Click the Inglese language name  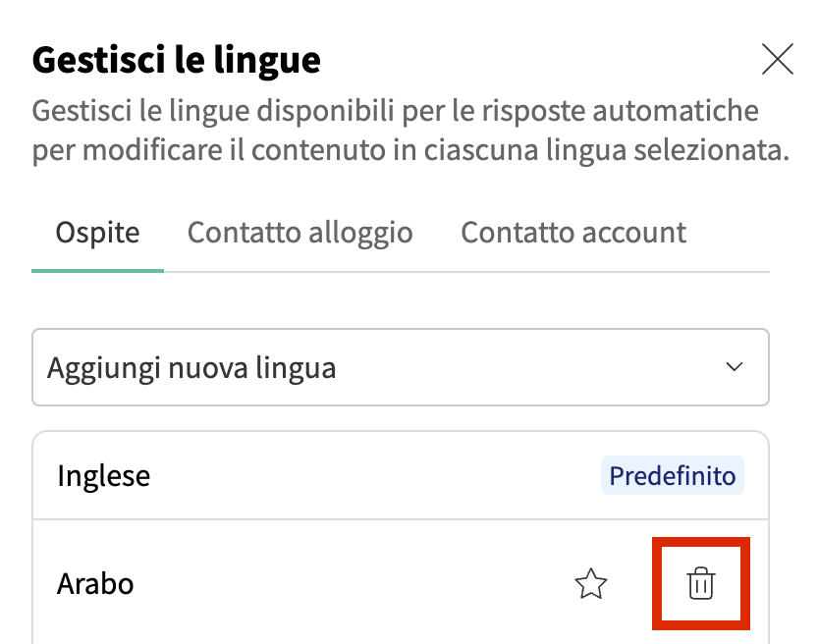(x=104, y=476)
